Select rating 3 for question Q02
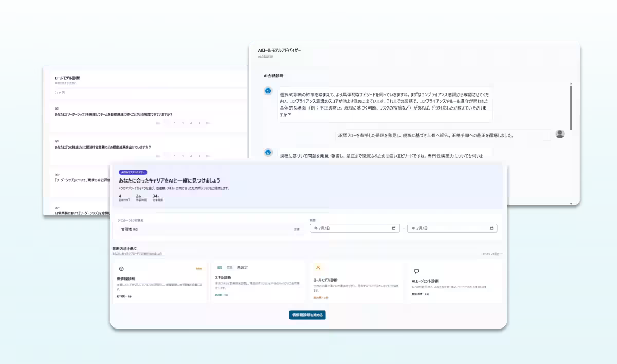617x364 pixels. [183, 156]
